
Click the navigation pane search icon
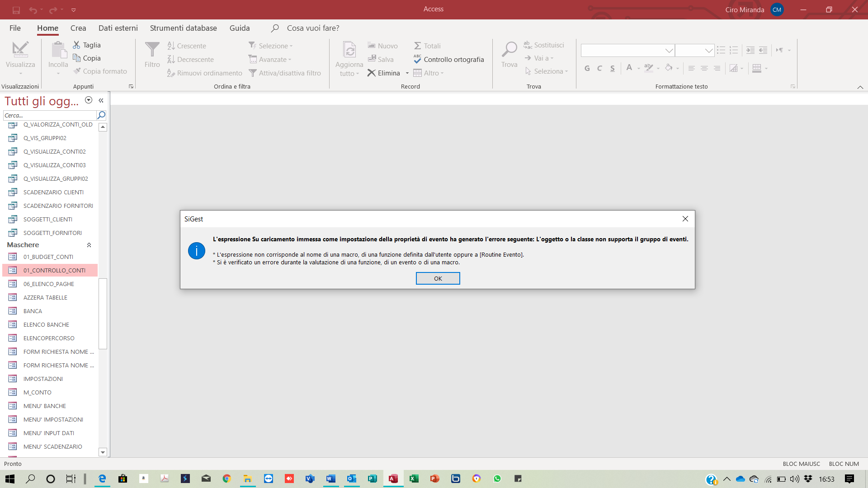coord(101,115)
